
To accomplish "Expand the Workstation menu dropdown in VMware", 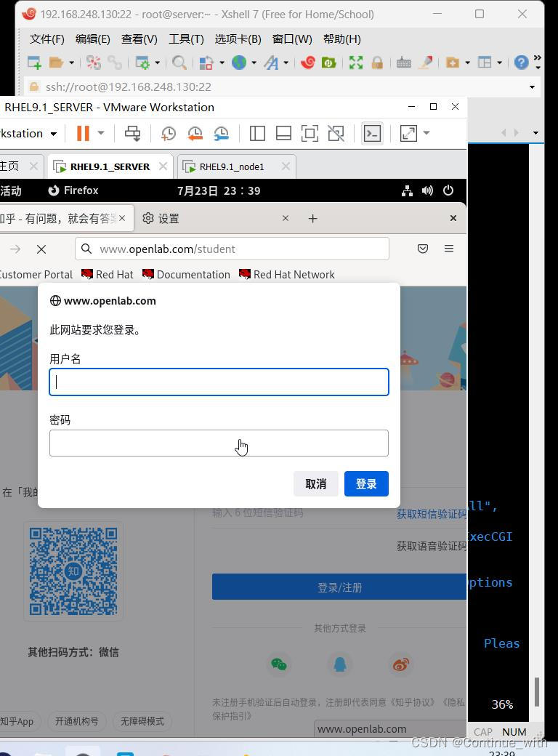I will [x=54, y=134].
